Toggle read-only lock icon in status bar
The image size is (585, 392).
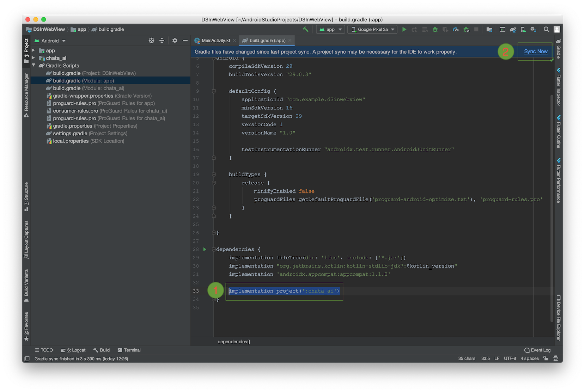coord(546,359)
